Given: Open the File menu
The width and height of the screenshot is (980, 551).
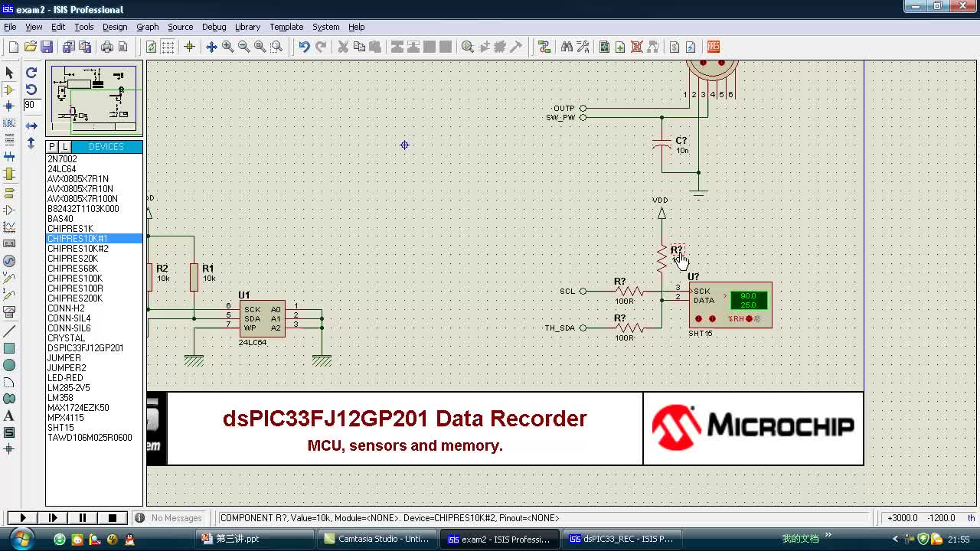Looking at the screenshot, I should (x=10, y=27).
